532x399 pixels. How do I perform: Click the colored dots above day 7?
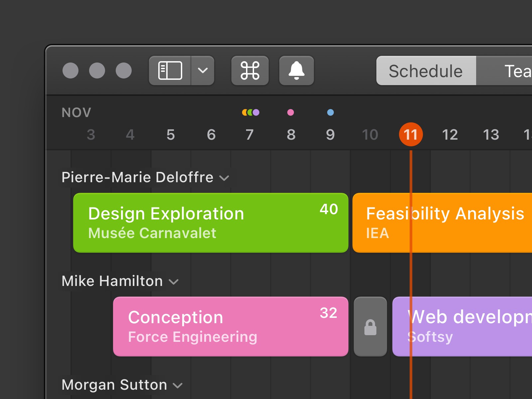tap(251, 112)
